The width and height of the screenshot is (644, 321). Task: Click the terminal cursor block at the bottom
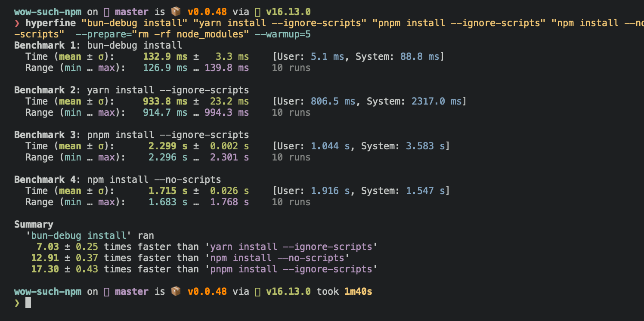(x=28, y=302)
